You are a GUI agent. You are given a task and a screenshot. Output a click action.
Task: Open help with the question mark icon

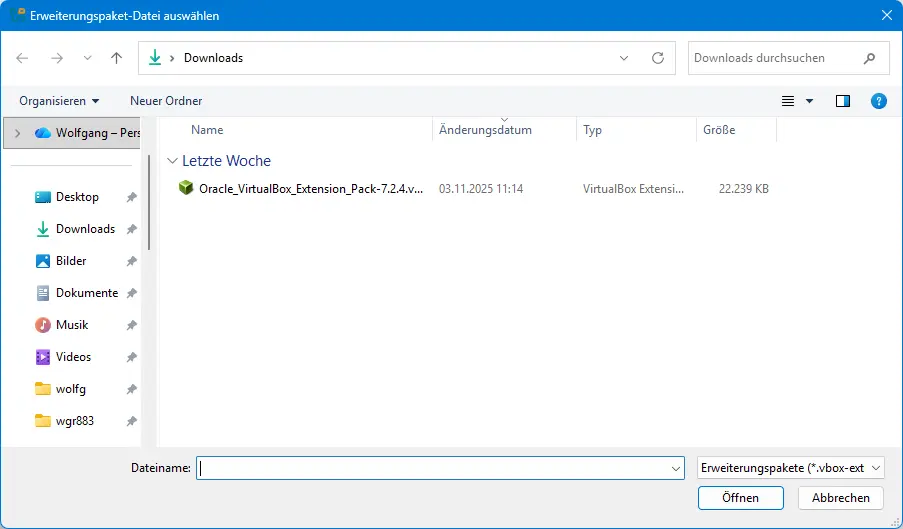coord(878,101)
